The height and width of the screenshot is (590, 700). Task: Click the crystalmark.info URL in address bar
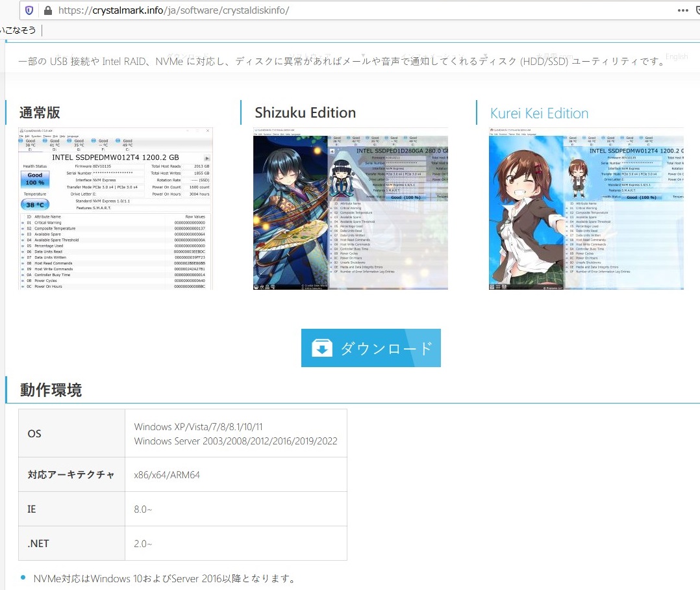click(173, 10)
